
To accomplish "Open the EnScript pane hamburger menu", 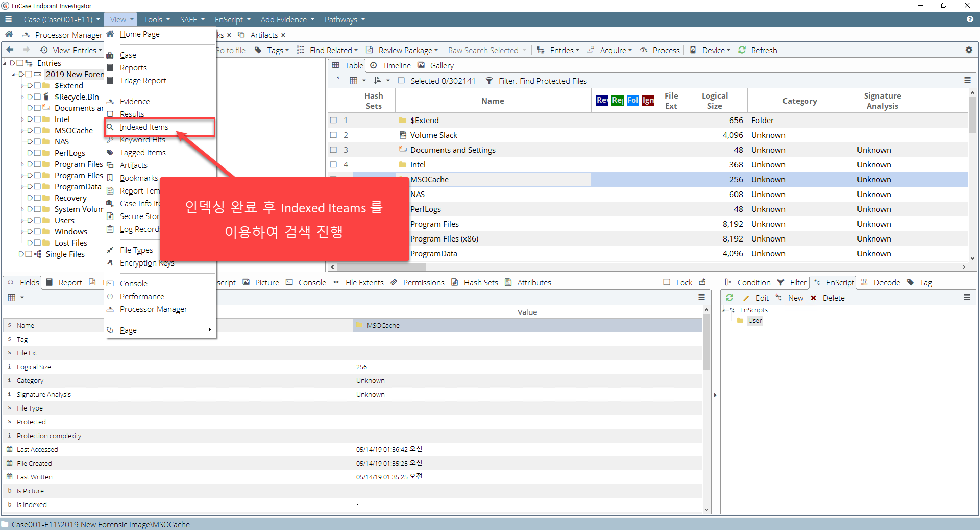I will pos(967,298).
